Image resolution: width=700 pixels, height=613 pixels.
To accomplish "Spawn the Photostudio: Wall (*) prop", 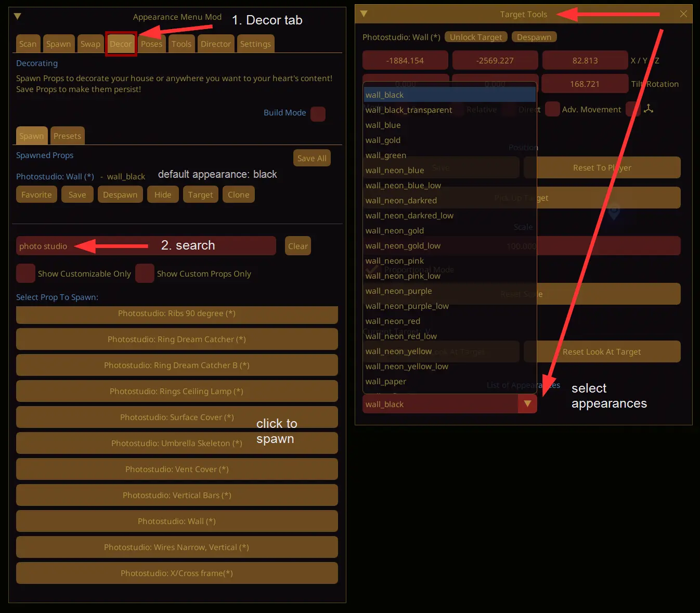I will 177,521.
